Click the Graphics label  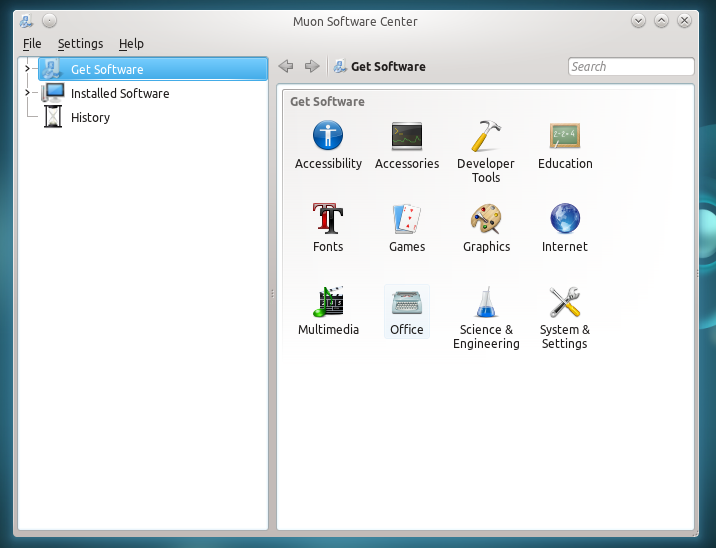pos(486,247)
